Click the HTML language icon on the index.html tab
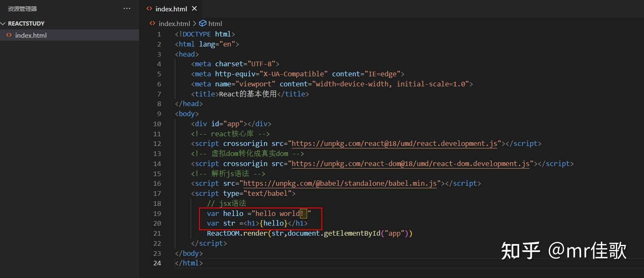This screenshot has height=278, width=644. point(150,8)
